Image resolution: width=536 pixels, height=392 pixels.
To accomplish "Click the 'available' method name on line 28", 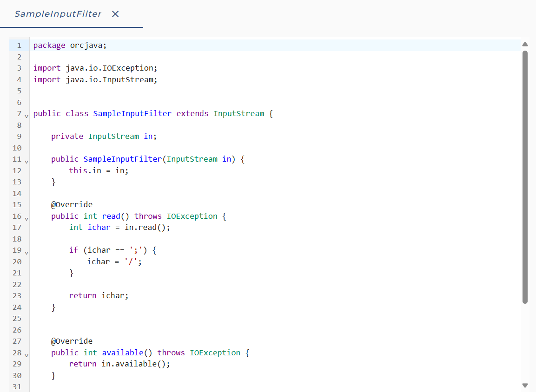I will click(123, 353).
